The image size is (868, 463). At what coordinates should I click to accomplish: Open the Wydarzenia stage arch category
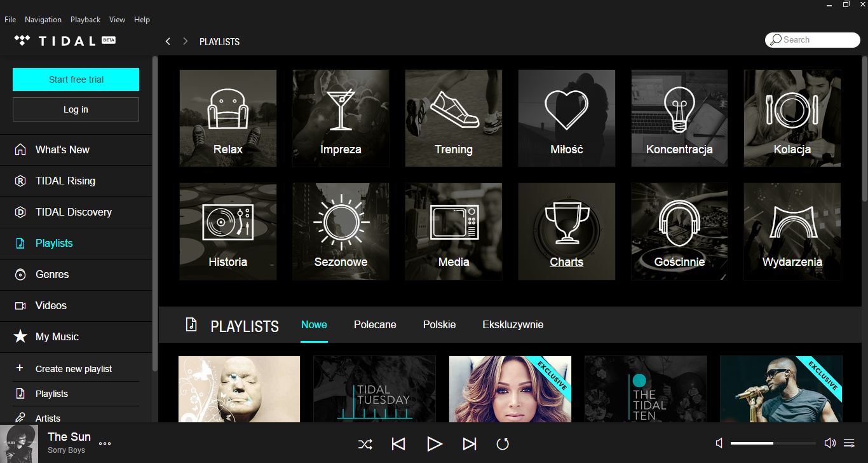[x=792, y=231]
